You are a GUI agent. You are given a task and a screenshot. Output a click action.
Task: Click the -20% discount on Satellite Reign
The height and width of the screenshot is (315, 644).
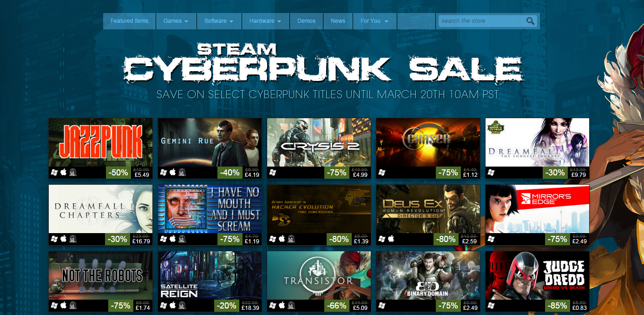click(x=227, y=306)
